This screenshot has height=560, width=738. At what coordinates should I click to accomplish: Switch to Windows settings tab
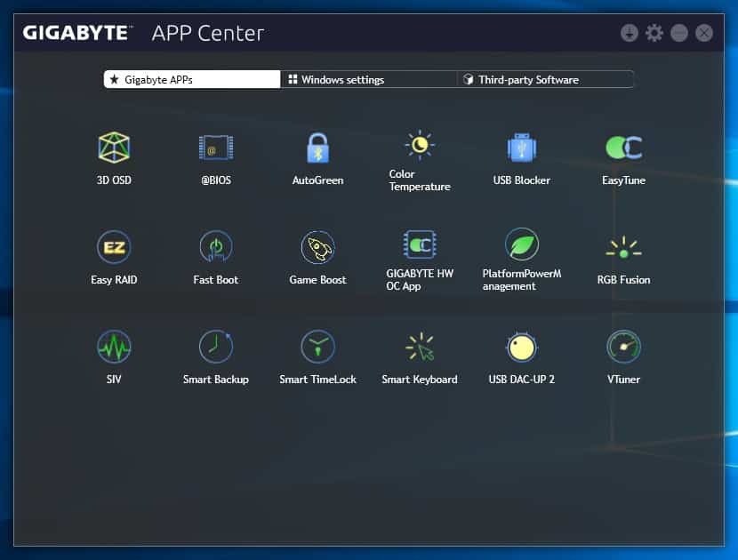click(368, 79)
